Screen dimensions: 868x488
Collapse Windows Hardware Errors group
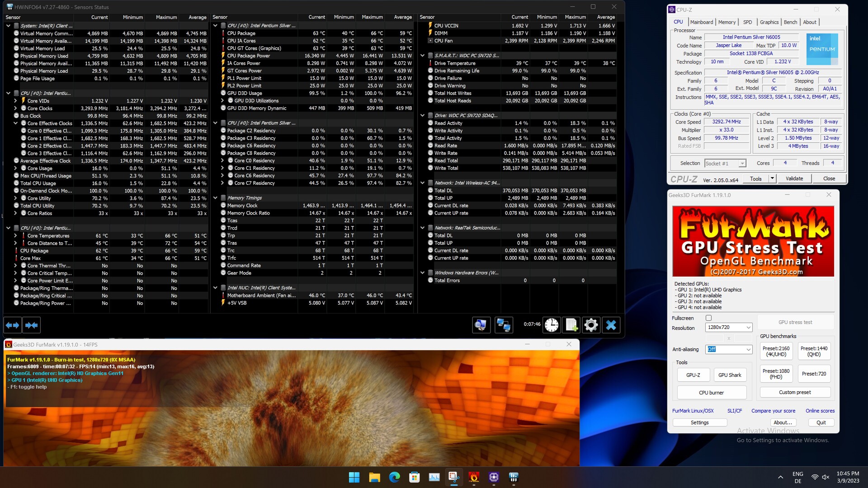[422, 273]
